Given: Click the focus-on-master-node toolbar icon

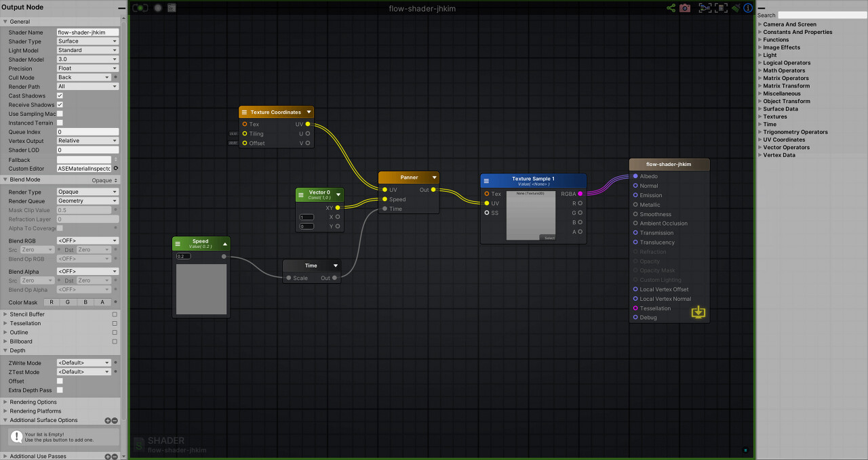Looking at the screenshot, I should 720,8.
